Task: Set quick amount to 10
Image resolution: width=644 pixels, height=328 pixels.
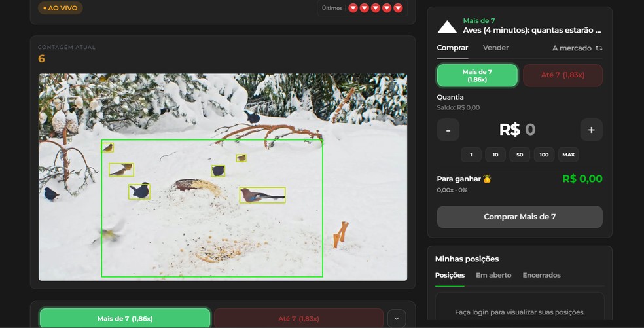Action: pos(495,155)
